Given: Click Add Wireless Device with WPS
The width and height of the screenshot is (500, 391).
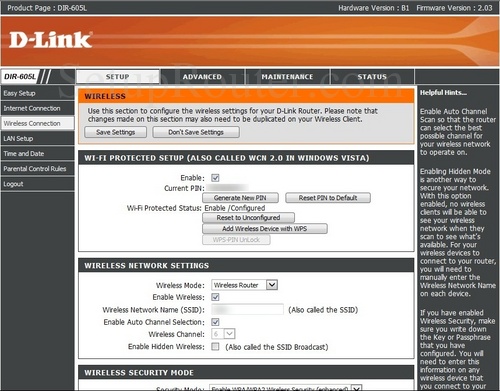Looking at the screenshot, I should [265, 229].
